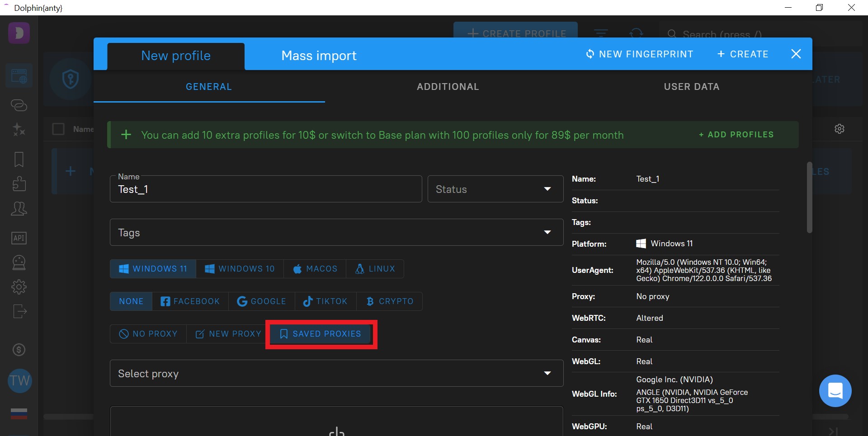Screen dimensions: 868x436
Task: Open the dollar-coin sidebar icon
Action: (x=19, y=350)
